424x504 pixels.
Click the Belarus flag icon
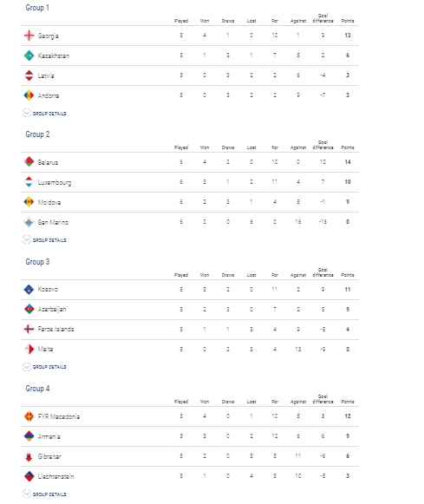coord(29,161)
